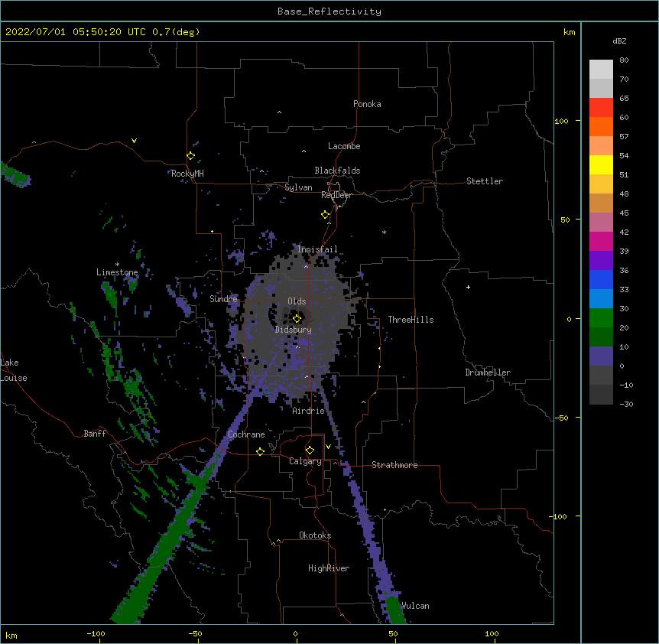Click the Stettler city label

click(x=485, y=181)
